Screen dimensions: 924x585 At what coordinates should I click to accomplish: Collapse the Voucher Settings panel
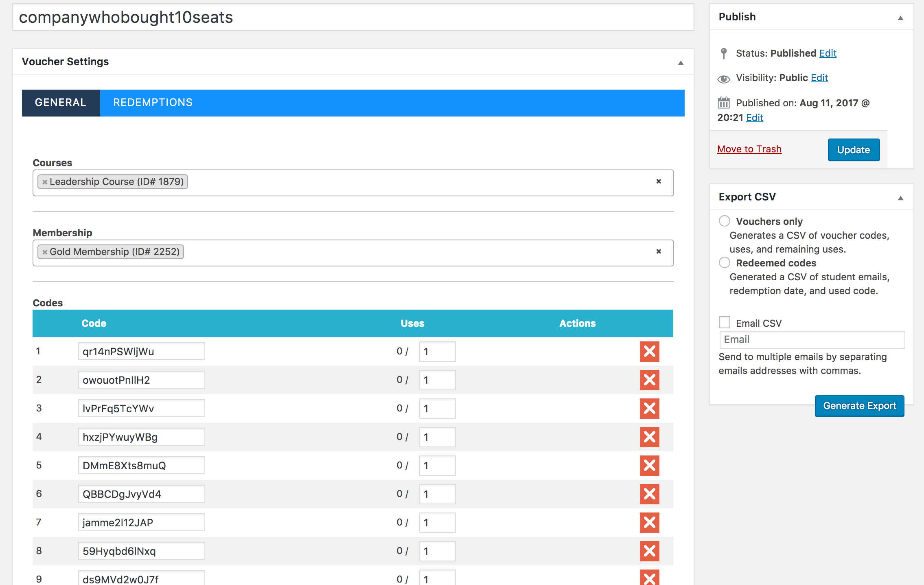click(x=681, y=63)
